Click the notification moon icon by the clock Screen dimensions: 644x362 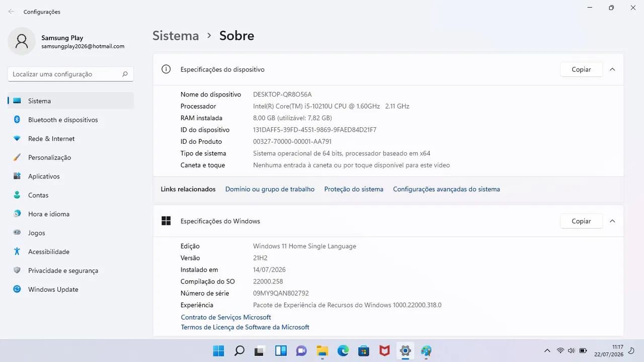(x=632, y=350)
